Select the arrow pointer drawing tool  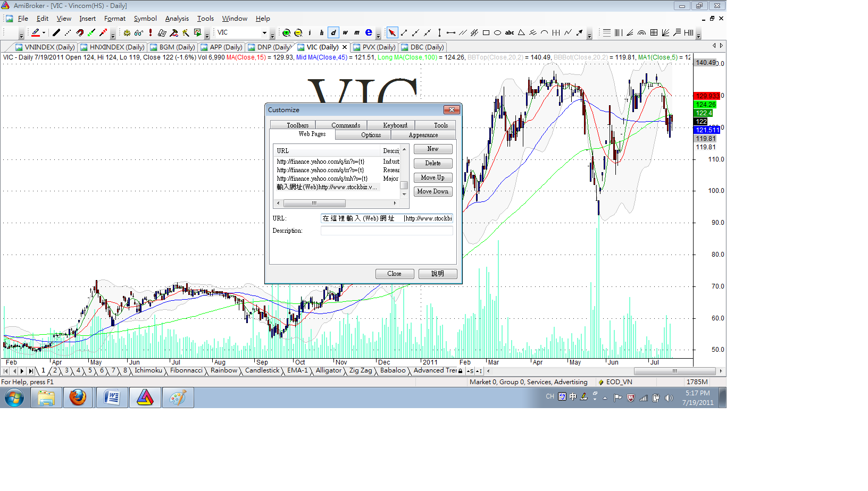(x=392, y=33)
